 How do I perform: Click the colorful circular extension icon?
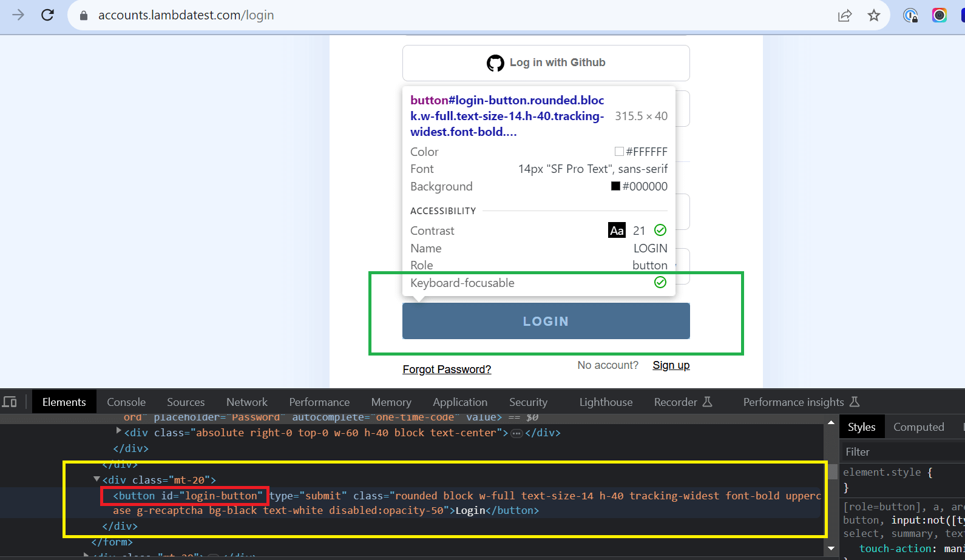point(939,16)
